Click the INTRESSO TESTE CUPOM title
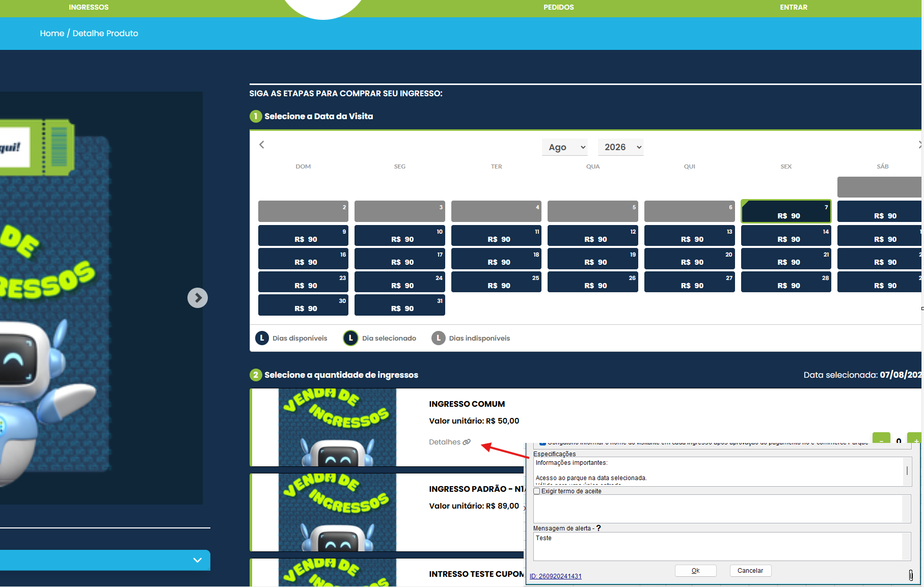The width and height of the screenshot is (924, 587). [x=476, y=574]
